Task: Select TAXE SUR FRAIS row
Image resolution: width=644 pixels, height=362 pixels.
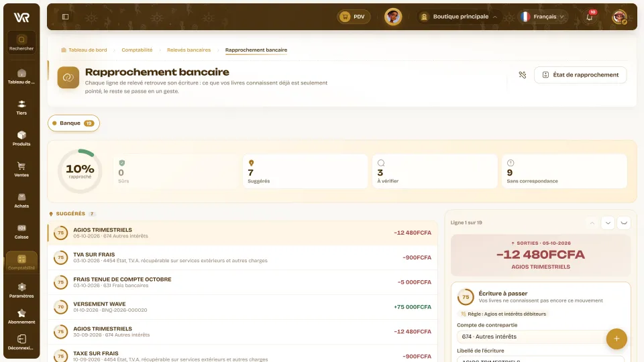Action: point(242,353)
